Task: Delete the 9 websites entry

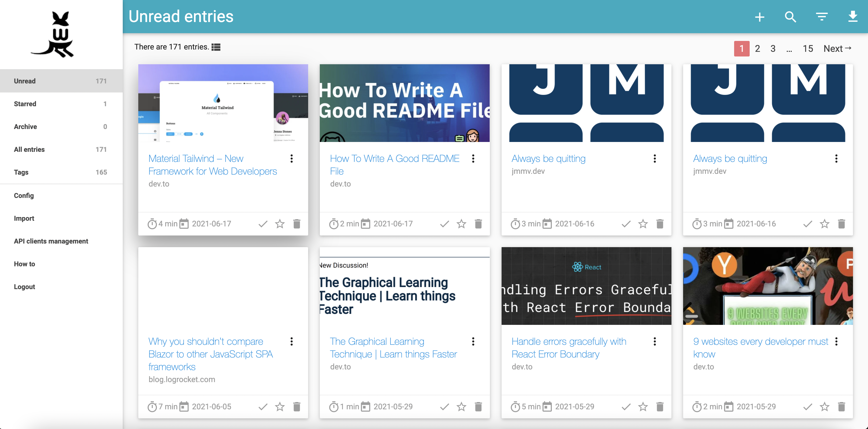Action: (841, 407)
